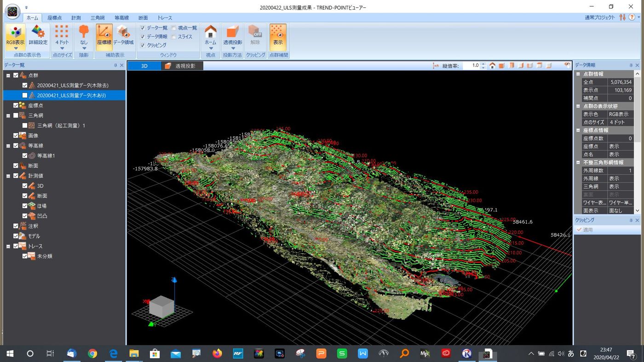Viewport: 644px width, 362px height.
Task: Click the eye icon at viewport toolbar end
Action: pyautogui.click(x=568, y=65)
